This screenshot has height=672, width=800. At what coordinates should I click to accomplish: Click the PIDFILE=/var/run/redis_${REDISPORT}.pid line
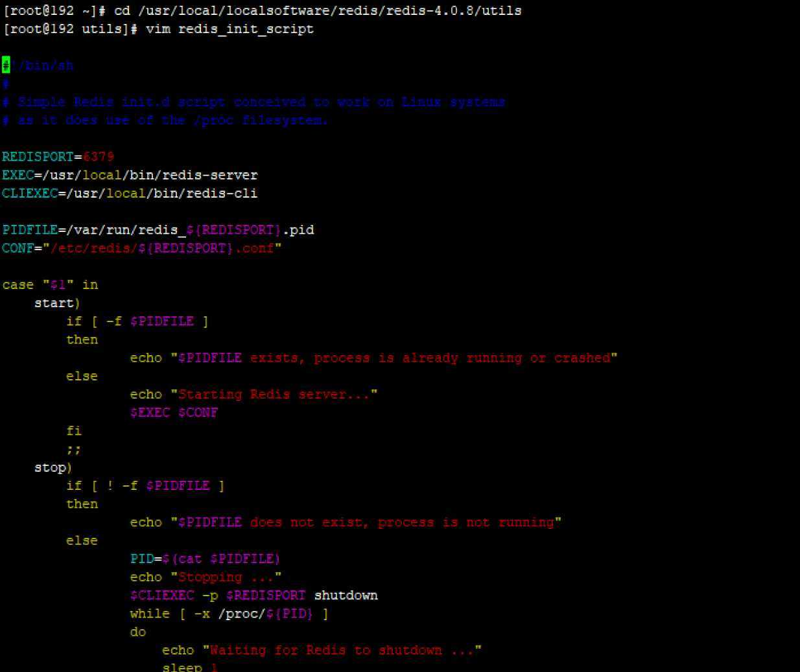(x=158, y=230)
